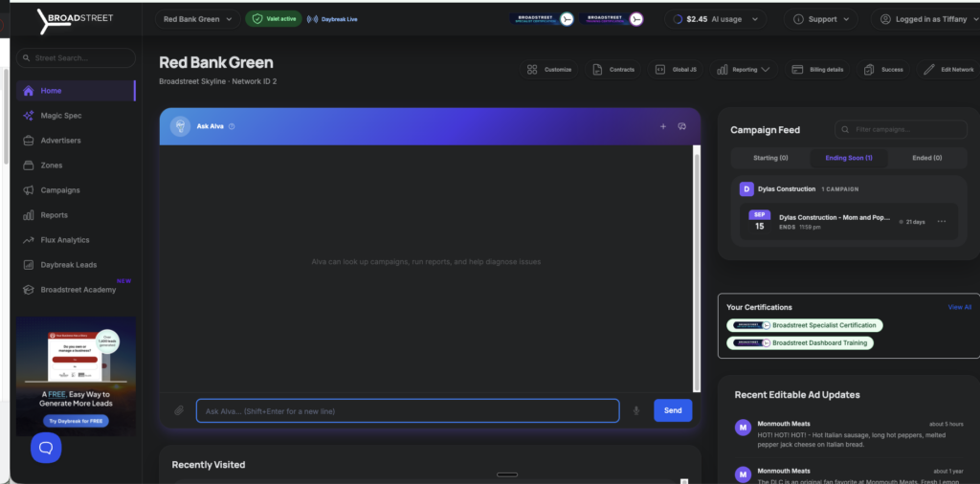This screenshot has width=980, height=484.
Task: Click the Magic Spec sparkle icon
Action: (x=28, y=116)
